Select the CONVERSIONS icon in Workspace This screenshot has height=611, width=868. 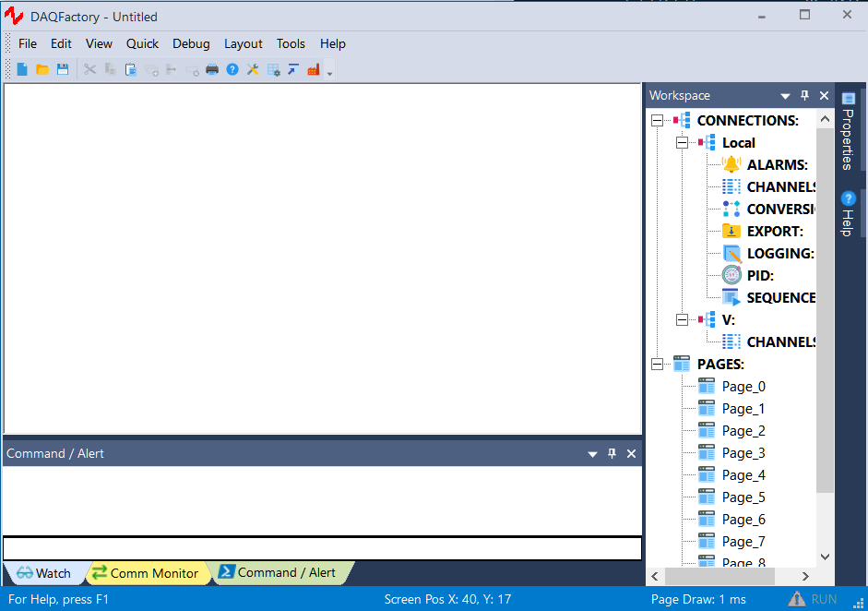(730, 209)
